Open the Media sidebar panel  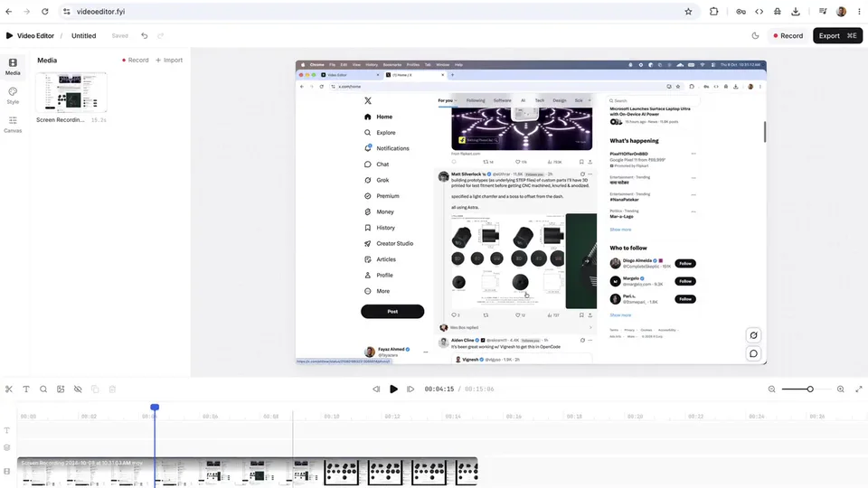click(13, 66)
